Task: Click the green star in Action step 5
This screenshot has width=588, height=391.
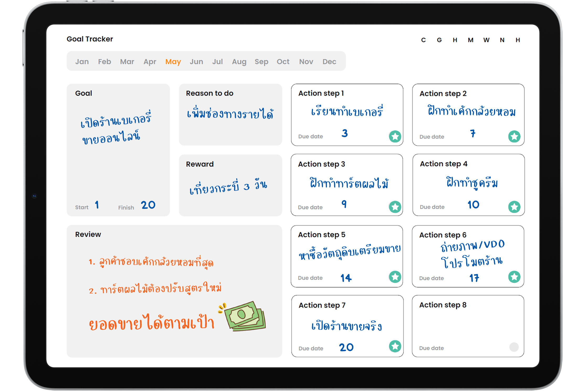Action: 395,277
